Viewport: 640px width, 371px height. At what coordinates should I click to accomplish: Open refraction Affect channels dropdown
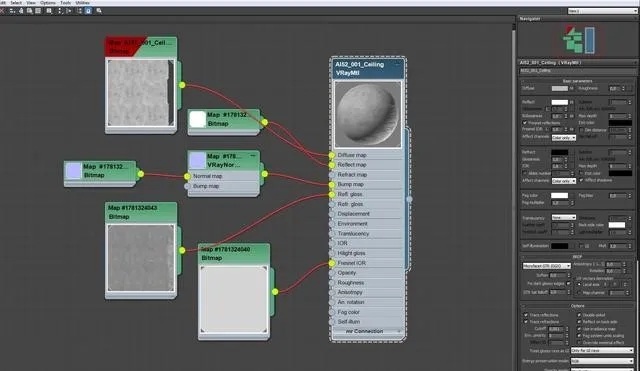click(564, 181)
